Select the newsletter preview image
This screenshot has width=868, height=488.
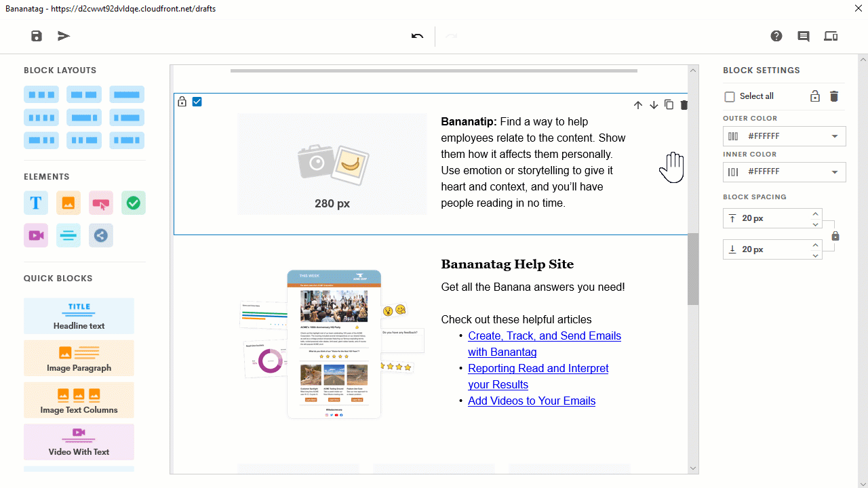(332, 344)
